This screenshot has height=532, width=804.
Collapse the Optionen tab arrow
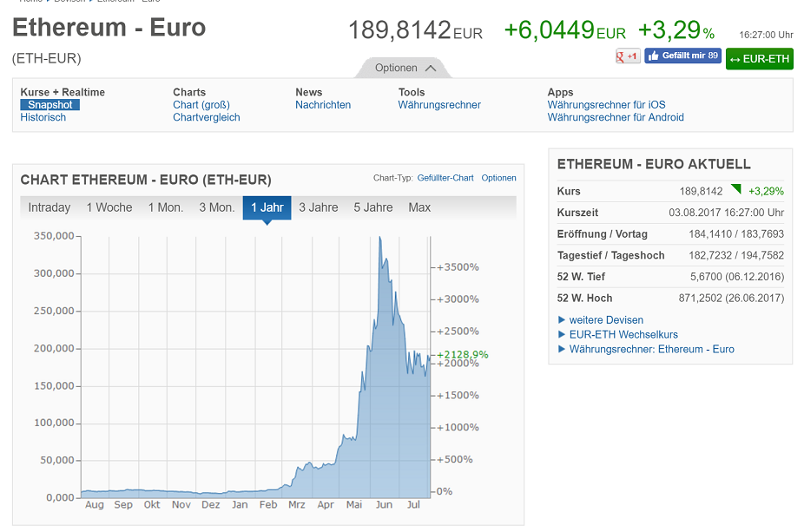tap(431, 68)
